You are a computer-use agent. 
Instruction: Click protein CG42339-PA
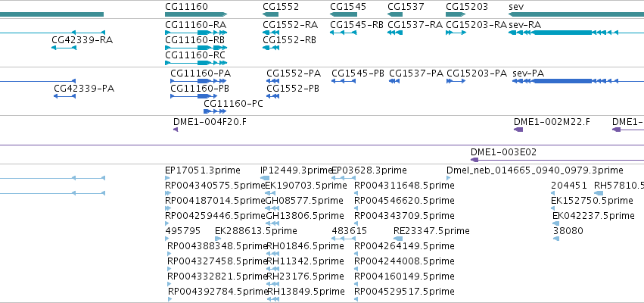[64, 96]
